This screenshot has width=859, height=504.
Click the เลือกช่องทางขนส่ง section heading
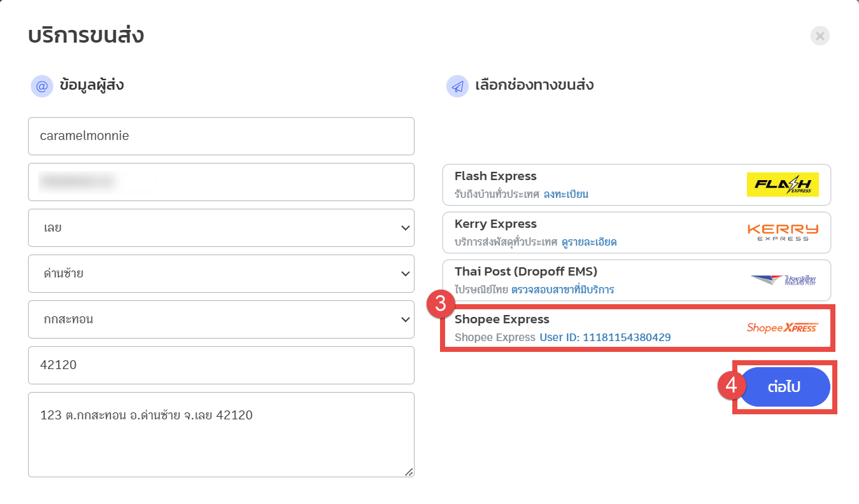coord(535,85)
